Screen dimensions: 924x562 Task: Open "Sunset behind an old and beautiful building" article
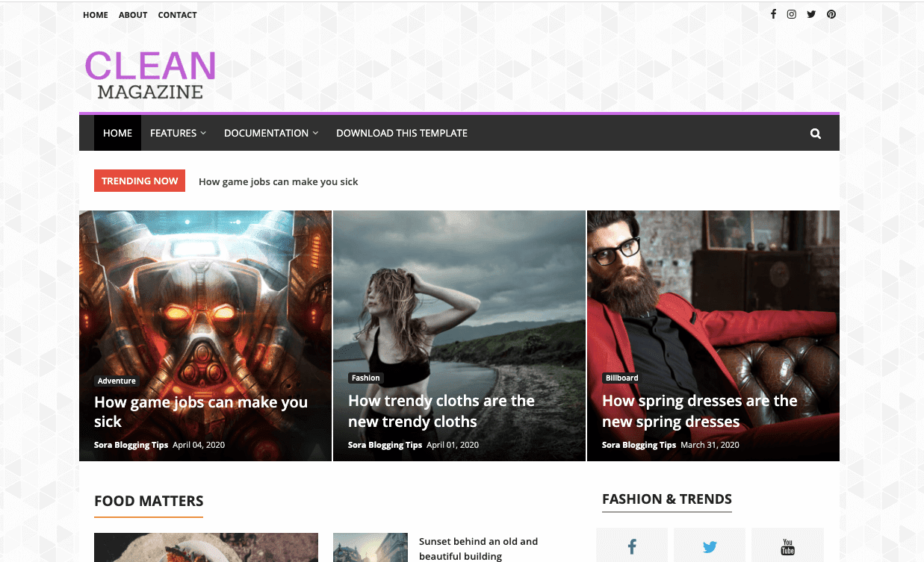[x=478, y=549]
